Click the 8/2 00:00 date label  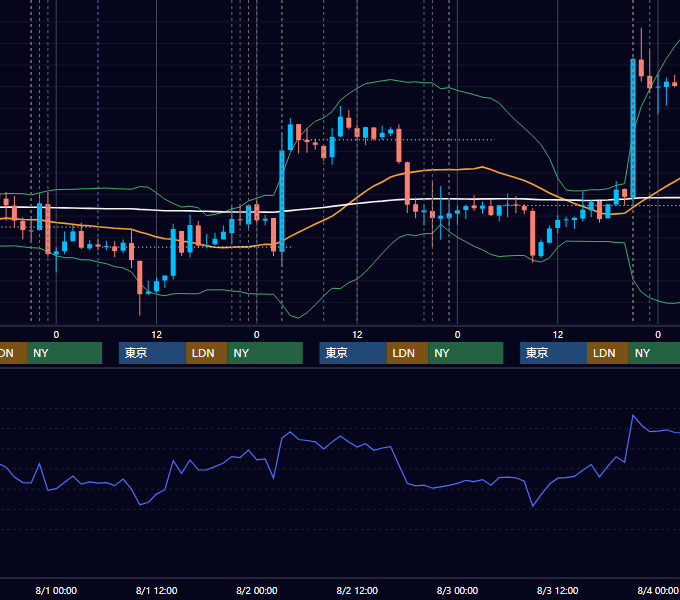257,590
